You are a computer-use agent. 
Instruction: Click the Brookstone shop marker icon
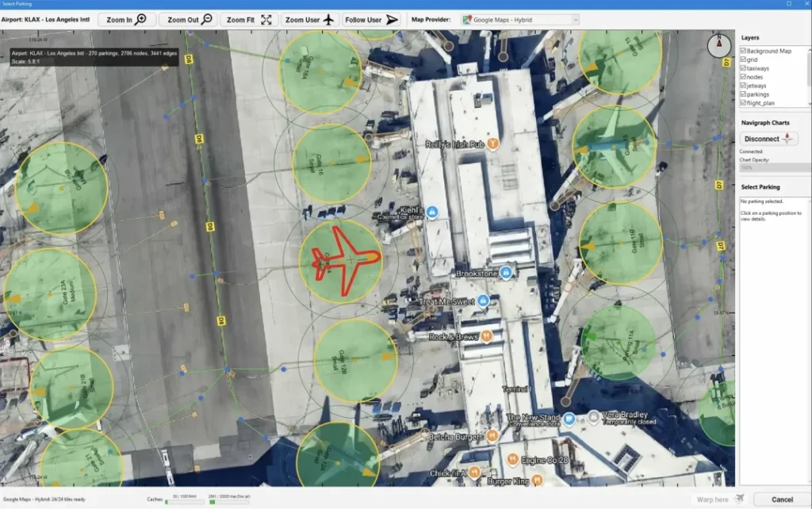pos(507,273)
